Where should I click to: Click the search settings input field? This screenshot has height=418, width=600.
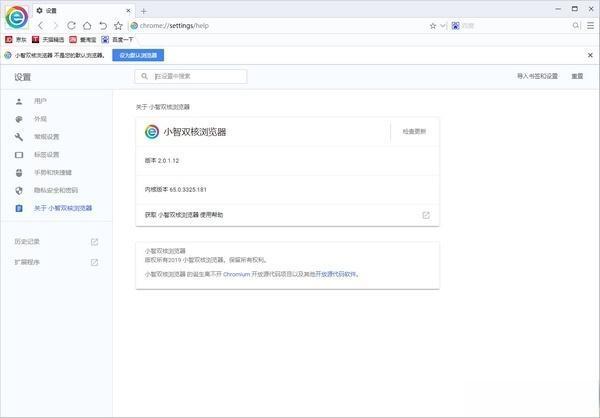click(x=191, y=76)
